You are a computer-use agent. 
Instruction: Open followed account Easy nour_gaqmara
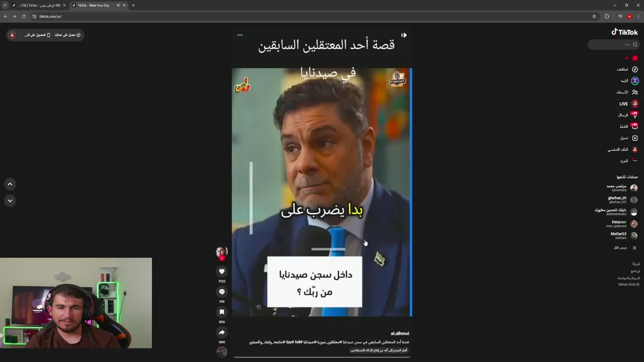[x=622, y=224]
